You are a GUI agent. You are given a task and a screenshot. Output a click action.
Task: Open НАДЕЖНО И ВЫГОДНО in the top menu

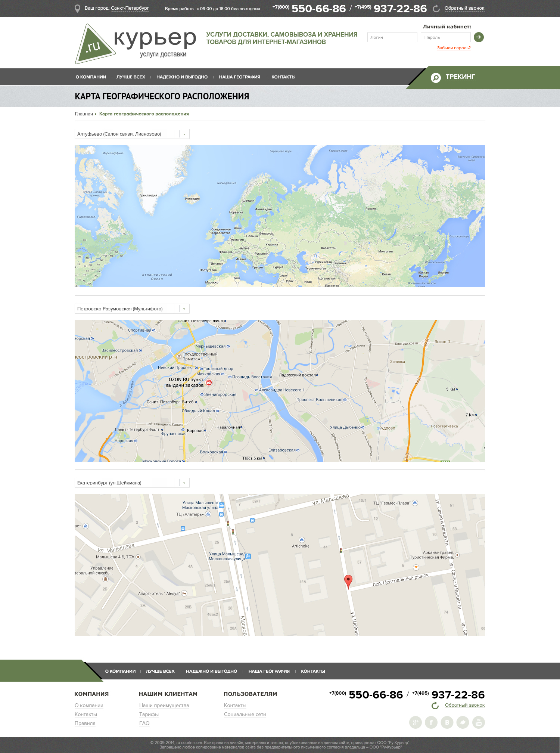[x=182, y=77]
